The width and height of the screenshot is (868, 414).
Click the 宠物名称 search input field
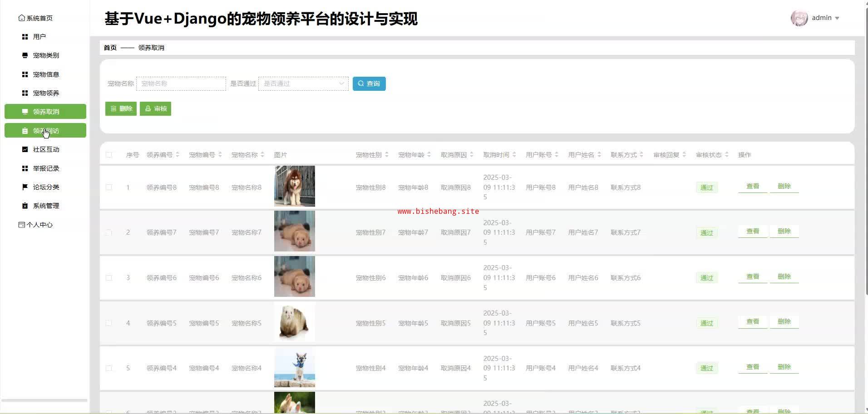coord(181,84)
